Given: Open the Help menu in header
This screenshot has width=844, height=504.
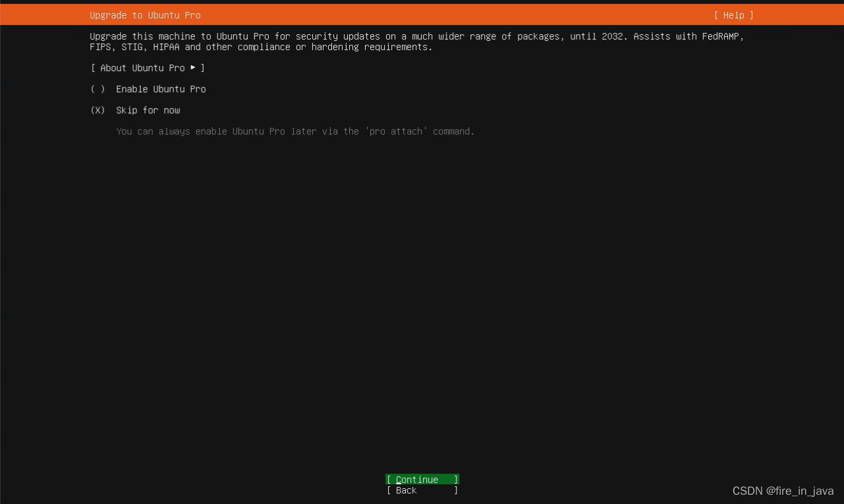Looking at the screenshot, I should click(x=733, y=15).
